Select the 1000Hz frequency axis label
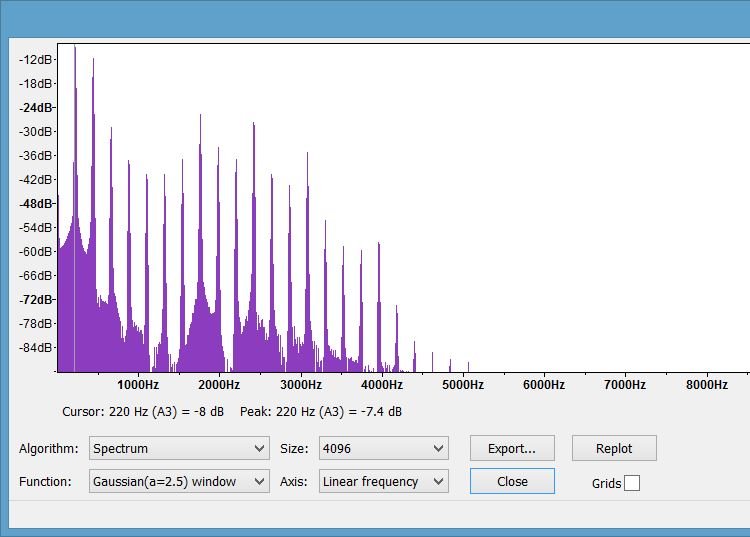750x537 pixels. point(138,385)
